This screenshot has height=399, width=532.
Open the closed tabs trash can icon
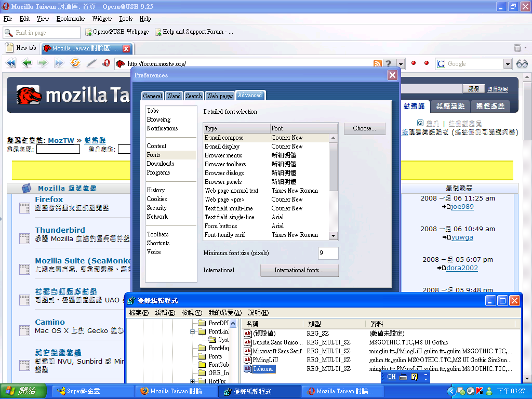click(517, 48)
